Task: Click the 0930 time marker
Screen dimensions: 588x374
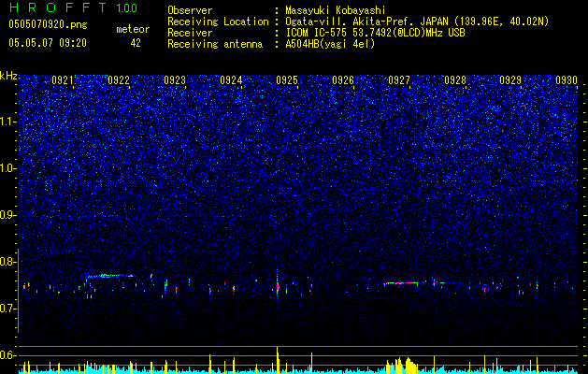Action: point(566,79)
